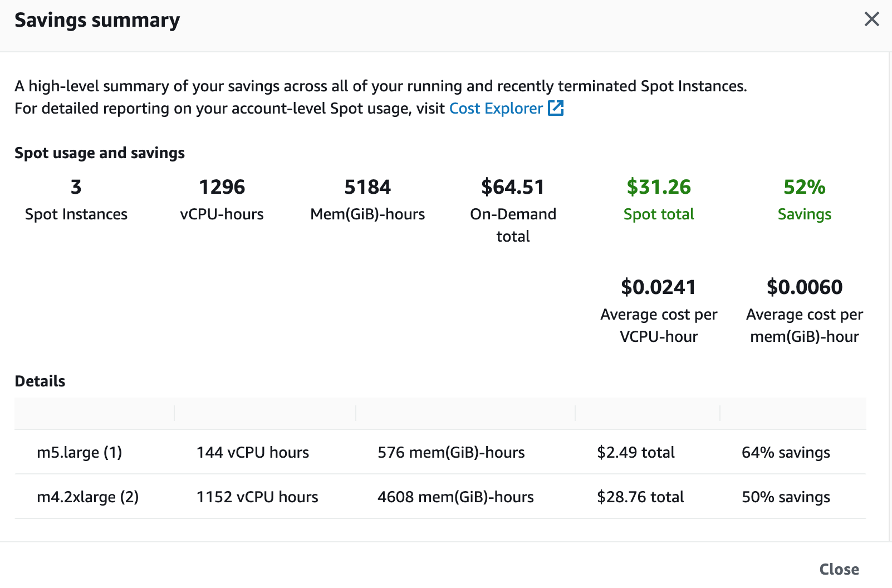Screen dimensions: 892x588
Task: Click the 52% Savings value
Action: coord(804,187)
